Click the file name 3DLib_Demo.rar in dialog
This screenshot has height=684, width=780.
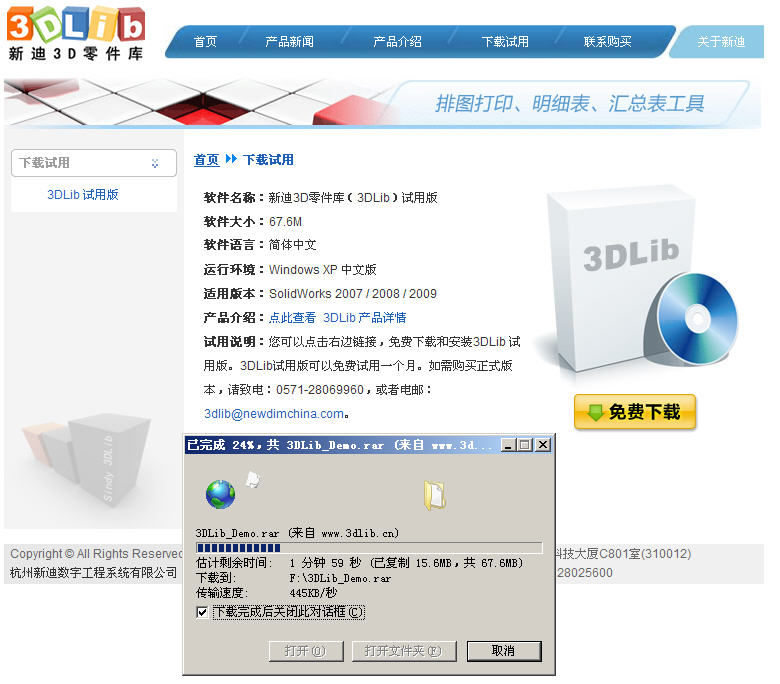[237, 533]
